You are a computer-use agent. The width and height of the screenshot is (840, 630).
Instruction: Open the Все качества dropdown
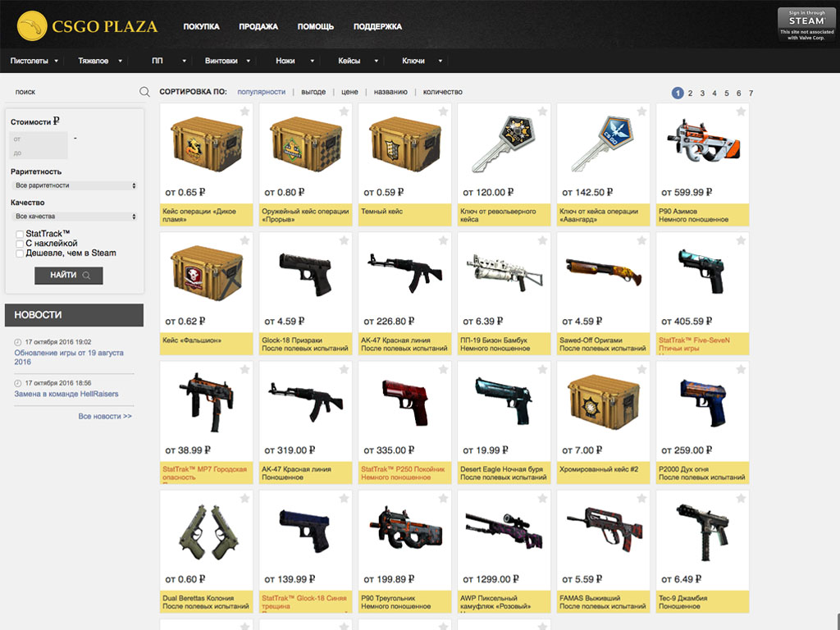[75, 217]
